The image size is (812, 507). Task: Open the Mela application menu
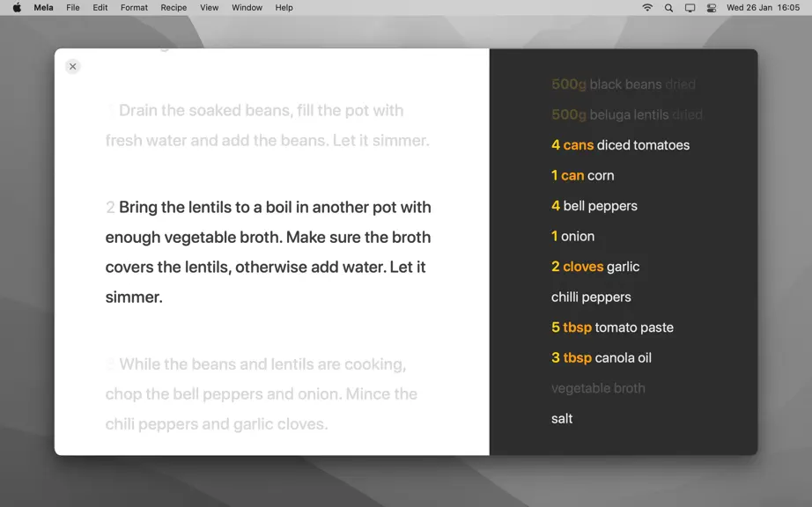43,8
